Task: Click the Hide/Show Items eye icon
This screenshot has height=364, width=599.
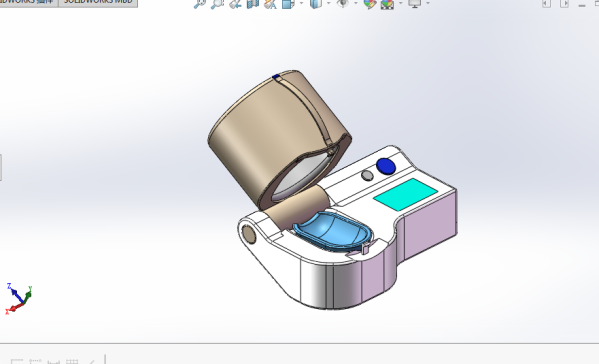Action: [343, 3]
